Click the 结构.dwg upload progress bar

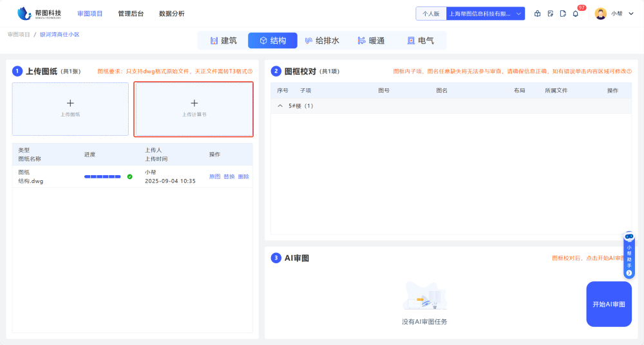point(102,176)
